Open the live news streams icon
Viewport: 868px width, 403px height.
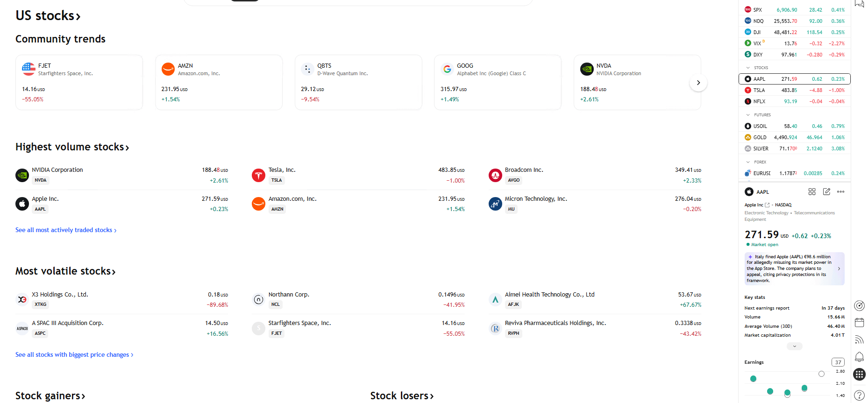(859, 339)
